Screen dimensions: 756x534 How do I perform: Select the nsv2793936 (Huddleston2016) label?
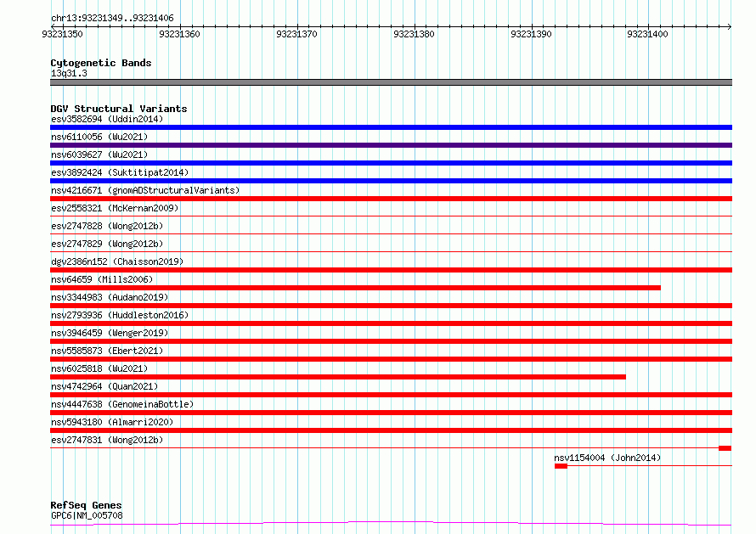119,315
